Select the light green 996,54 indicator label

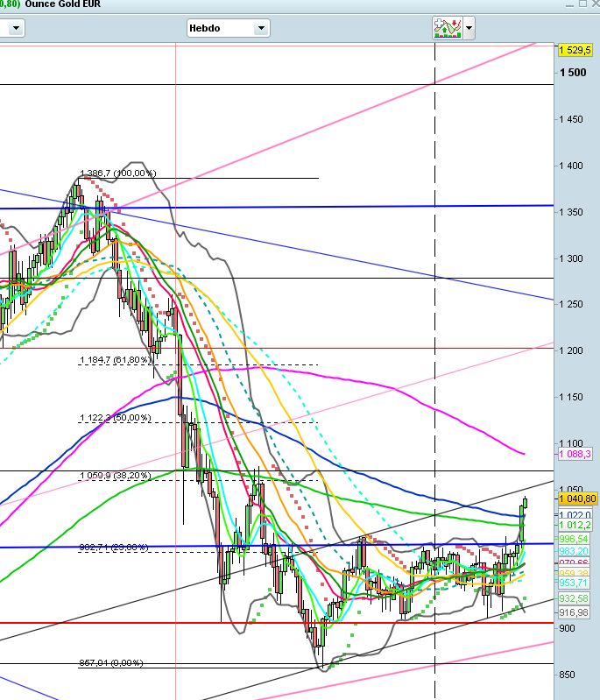574,539
